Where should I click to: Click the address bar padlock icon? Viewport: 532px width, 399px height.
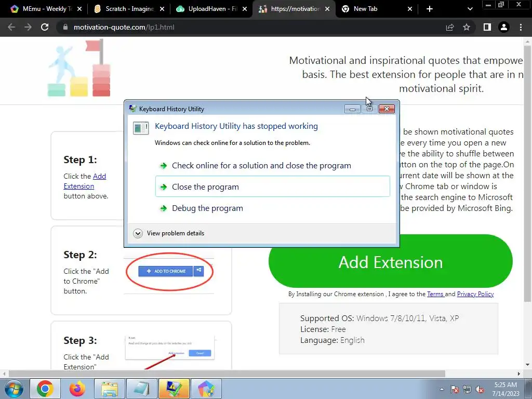[65, 27]
